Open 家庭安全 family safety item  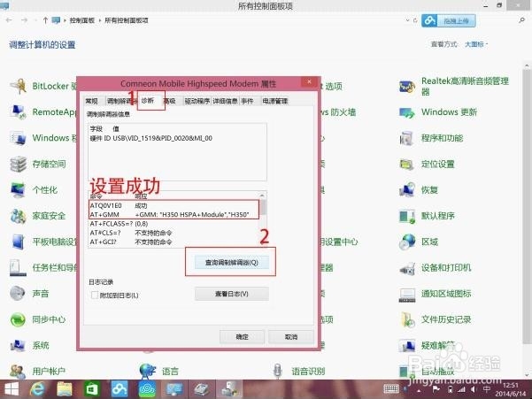38,216
